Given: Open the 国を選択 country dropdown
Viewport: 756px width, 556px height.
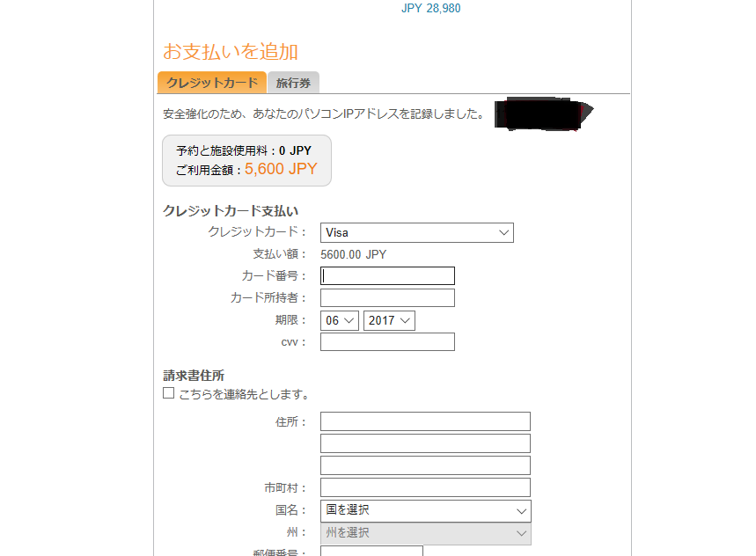Looking at the screenshot, I should pyautogui.click(x=426, y=511).
